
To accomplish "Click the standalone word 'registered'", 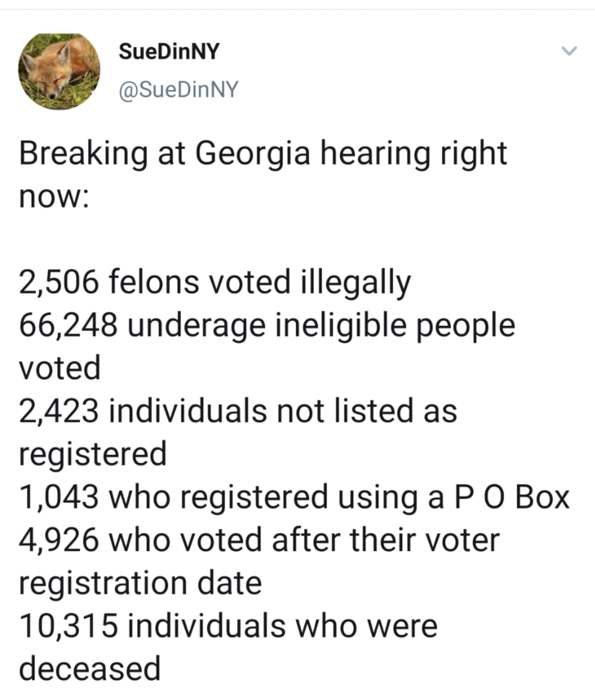I will click(x=93, y=455).
